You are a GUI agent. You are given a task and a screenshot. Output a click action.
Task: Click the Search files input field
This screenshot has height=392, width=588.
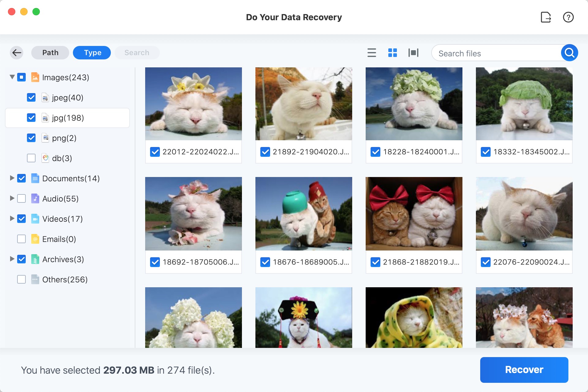[496, 53]
